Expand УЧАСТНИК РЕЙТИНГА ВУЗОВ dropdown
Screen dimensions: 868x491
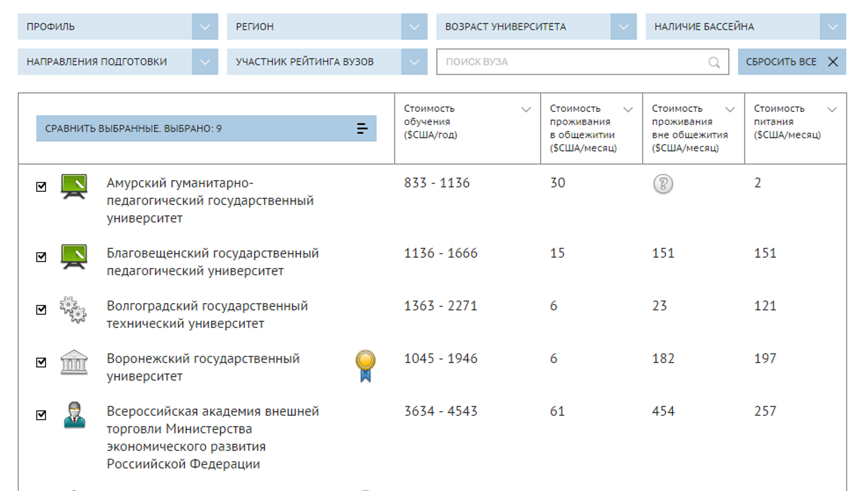327,62
